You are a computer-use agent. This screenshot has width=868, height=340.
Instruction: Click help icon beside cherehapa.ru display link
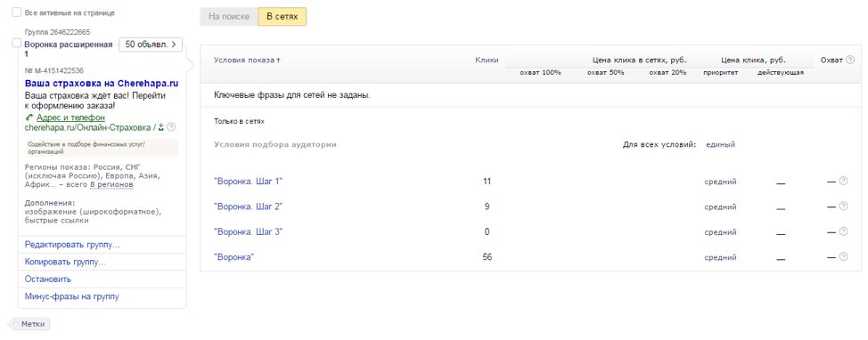171,127
